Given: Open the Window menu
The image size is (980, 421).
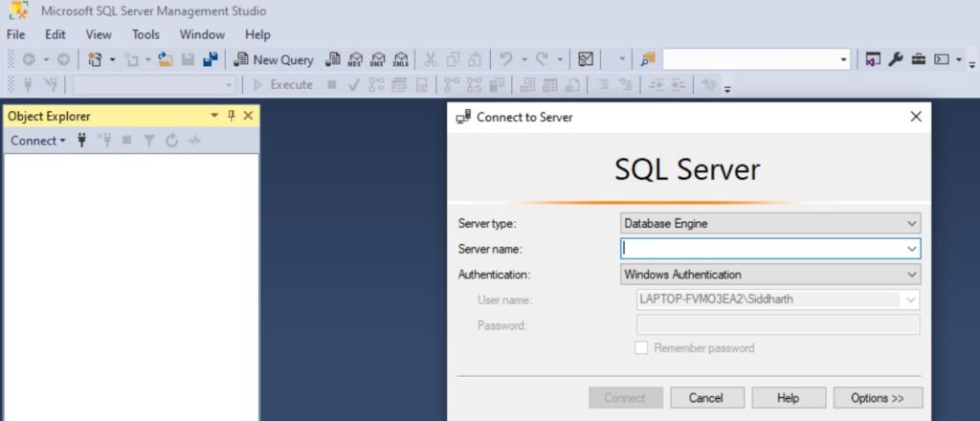Looking at the screenshot, I should [202, 34].
